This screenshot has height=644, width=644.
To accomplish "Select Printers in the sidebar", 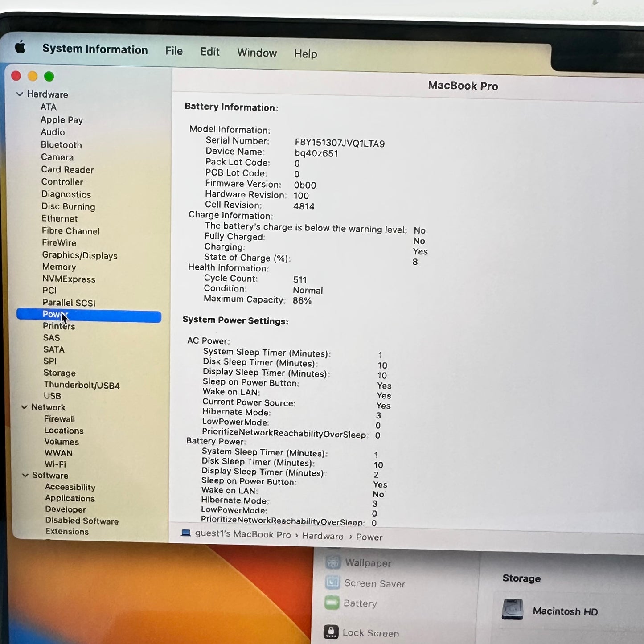I will (59, 326).
